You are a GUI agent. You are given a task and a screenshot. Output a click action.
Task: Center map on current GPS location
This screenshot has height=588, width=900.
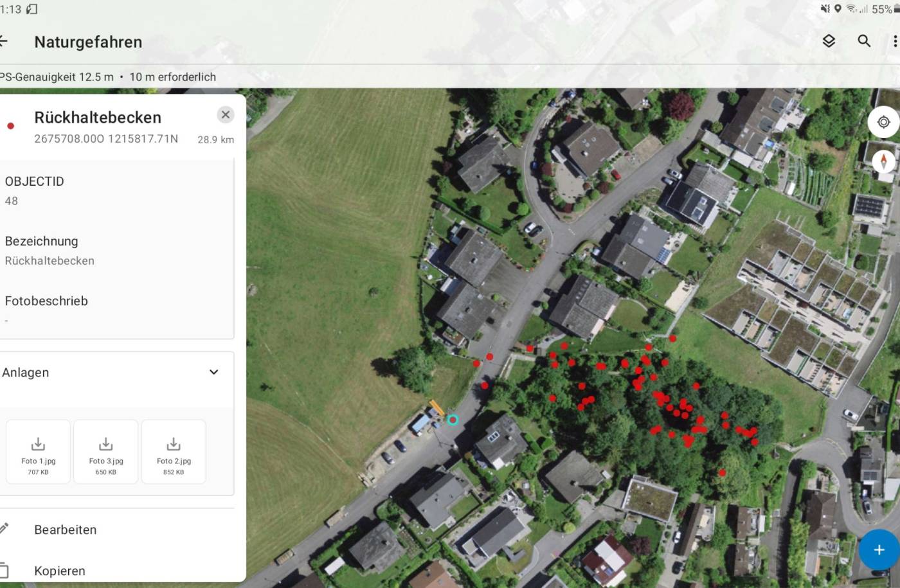click(x=883, y=122)
